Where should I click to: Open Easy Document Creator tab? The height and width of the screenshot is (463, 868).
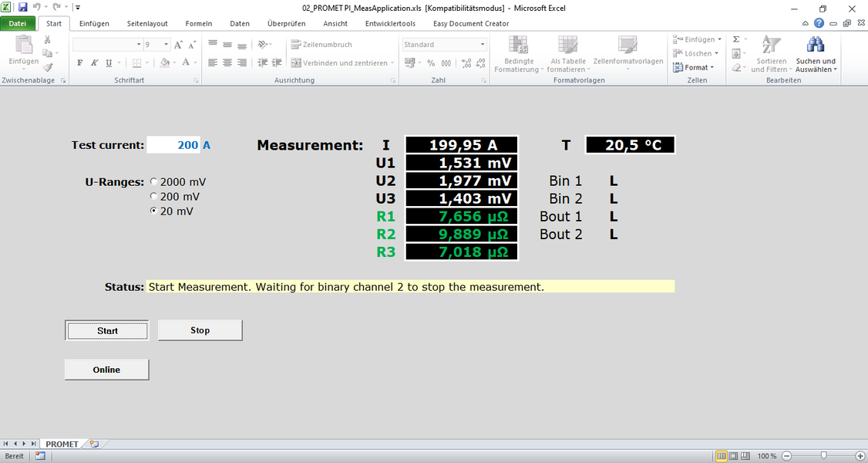coord(471,23)
